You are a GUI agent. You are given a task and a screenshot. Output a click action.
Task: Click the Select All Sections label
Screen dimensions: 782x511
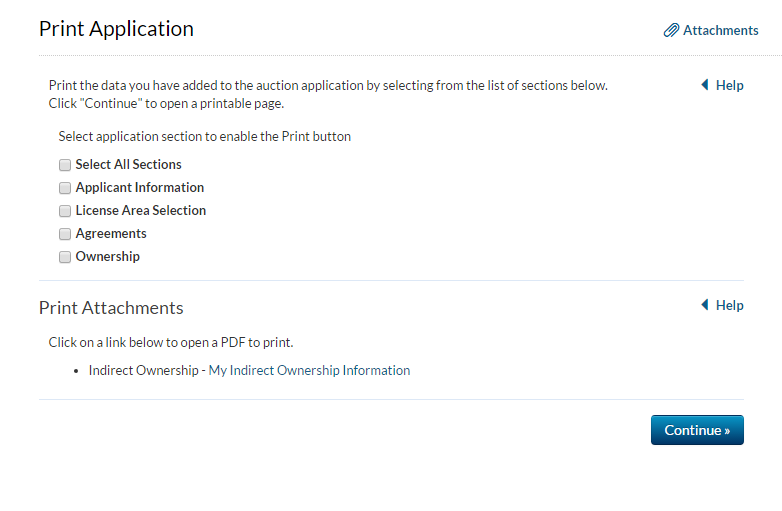[128, 165]
